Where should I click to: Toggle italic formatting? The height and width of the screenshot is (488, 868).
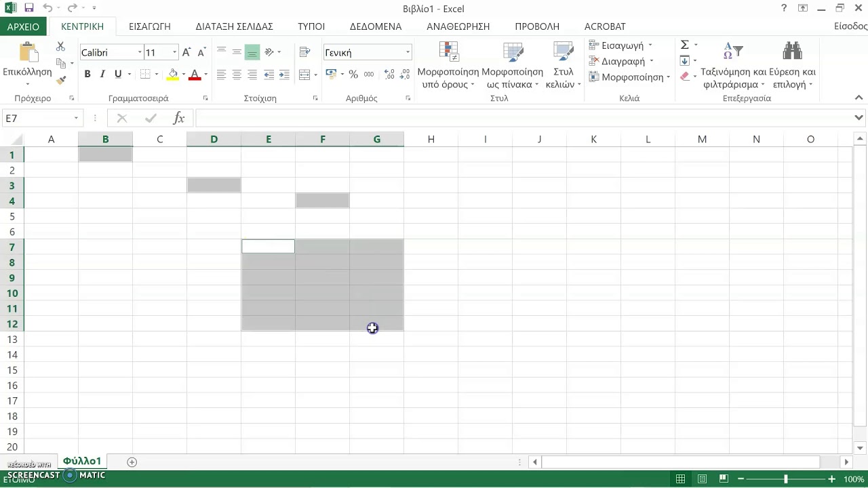click(102, 74)
